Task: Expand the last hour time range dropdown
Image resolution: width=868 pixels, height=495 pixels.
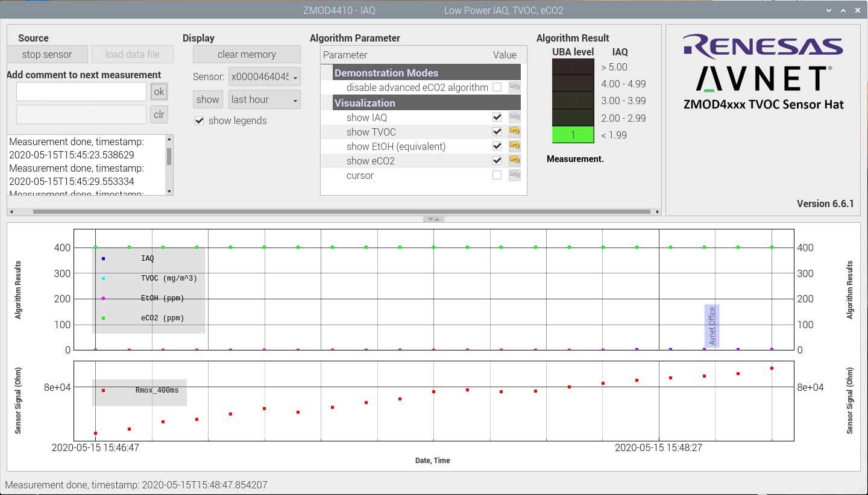Action: (264, 100)
